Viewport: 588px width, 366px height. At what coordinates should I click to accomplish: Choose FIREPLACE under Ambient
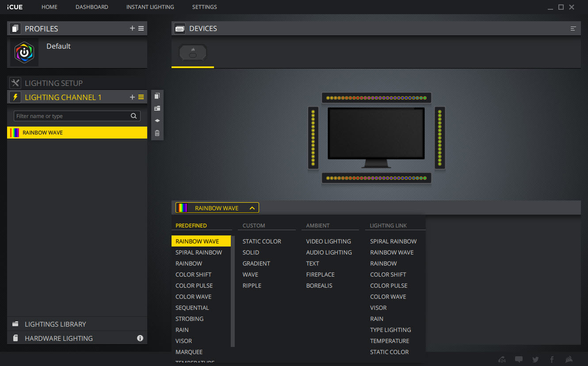pos(321,274)
